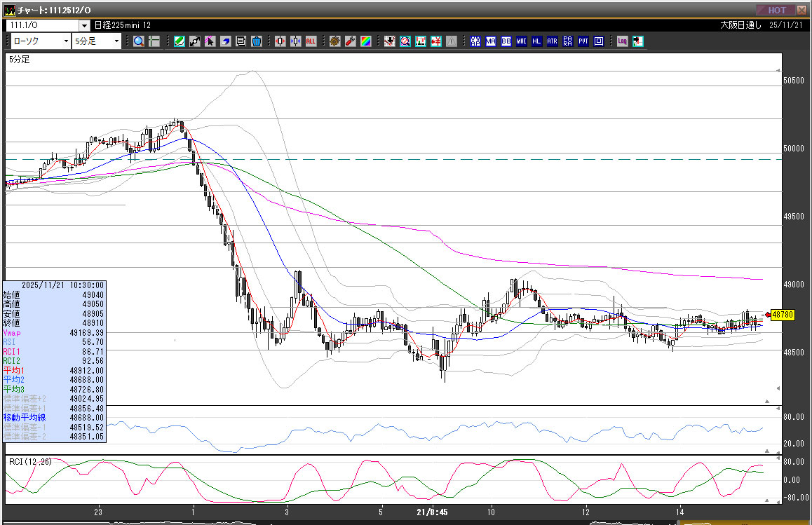Screen dimensions: 812x525
Task: Toggle the Log scale button
Action: pyautogui.click(x=622, y=41)
